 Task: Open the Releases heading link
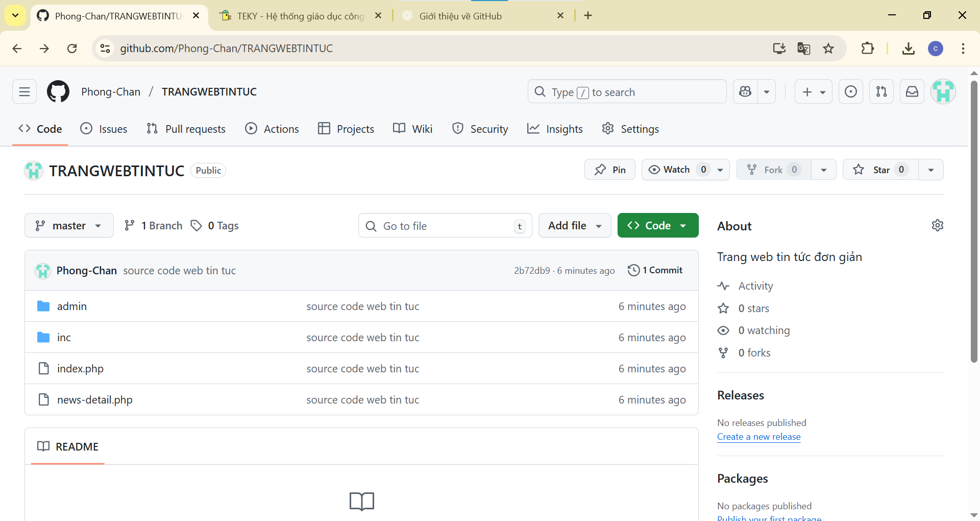click(x=741, y=395)
